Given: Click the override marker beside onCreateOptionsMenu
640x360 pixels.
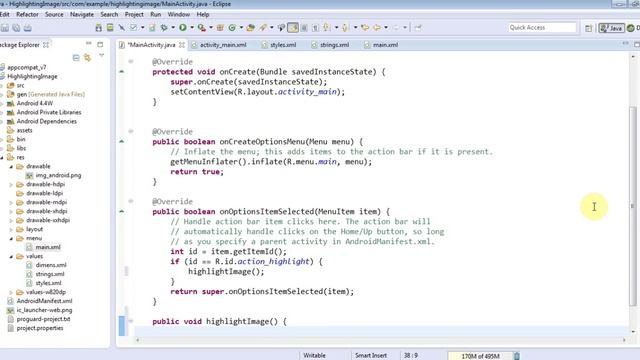Looking at the screenshot, I should tap(122, 142).
